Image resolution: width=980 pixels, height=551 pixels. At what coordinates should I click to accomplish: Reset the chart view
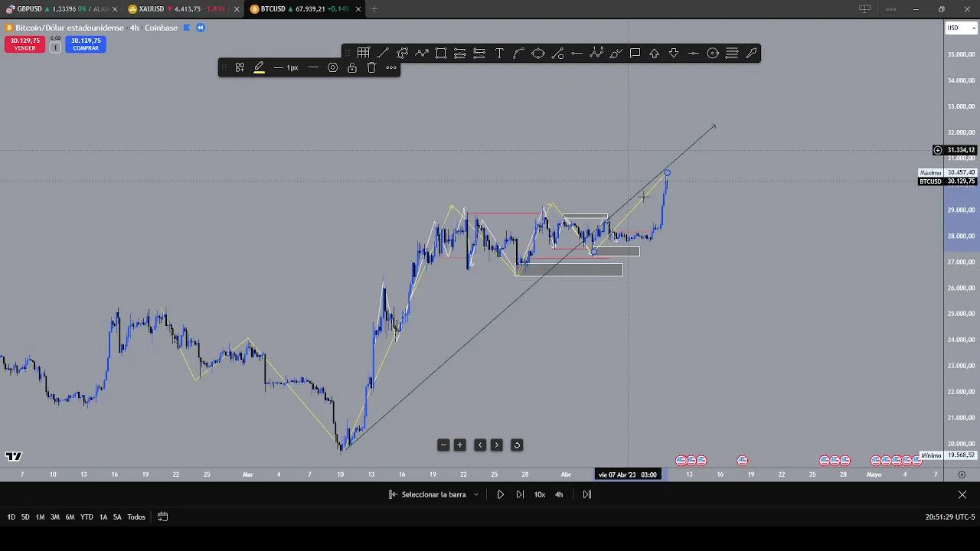(517, 445)
